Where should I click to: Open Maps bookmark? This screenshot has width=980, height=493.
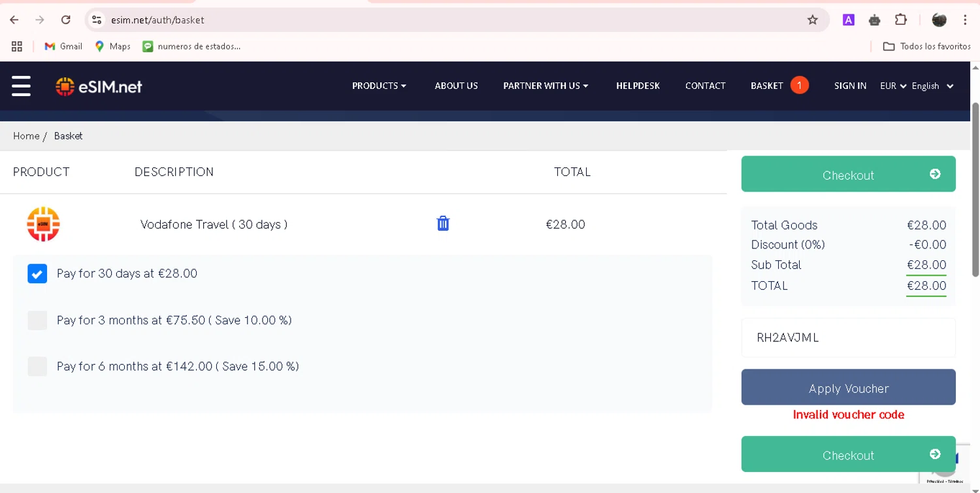(112, 46)
